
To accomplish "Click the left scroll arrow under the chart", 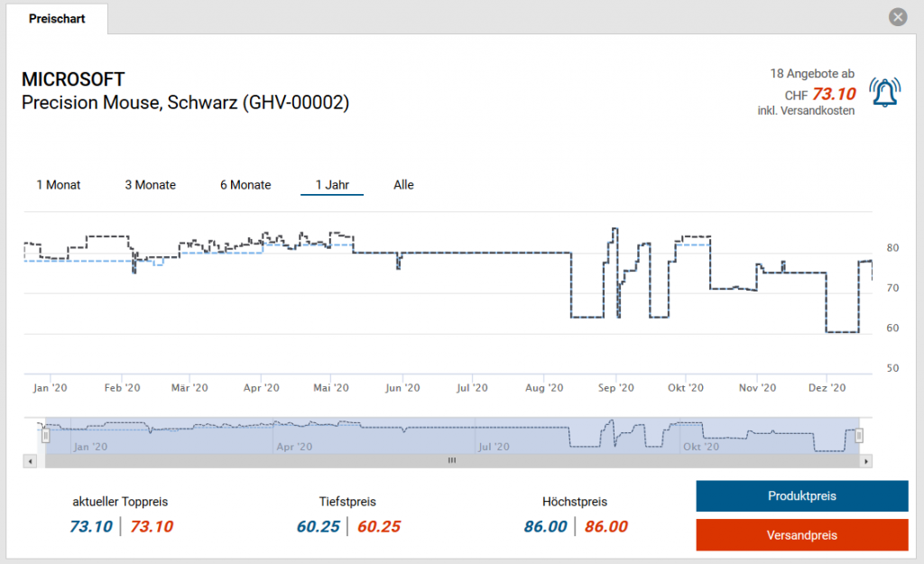I will pyautogui.click(x=30, y=461).
